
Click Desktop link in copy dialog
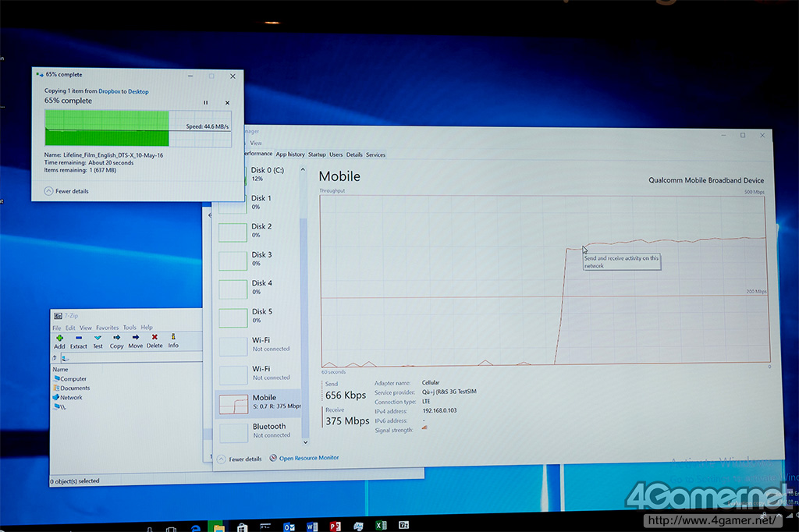138,92
